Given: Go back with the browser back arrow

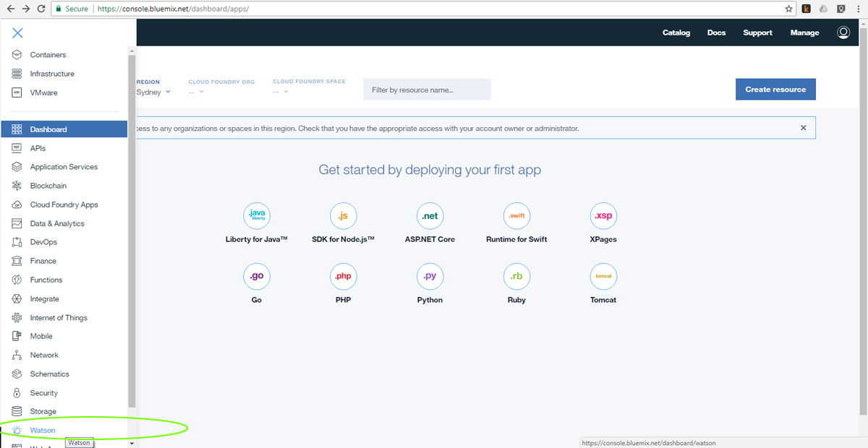Looking at the screenshot, I should point(10,9).
